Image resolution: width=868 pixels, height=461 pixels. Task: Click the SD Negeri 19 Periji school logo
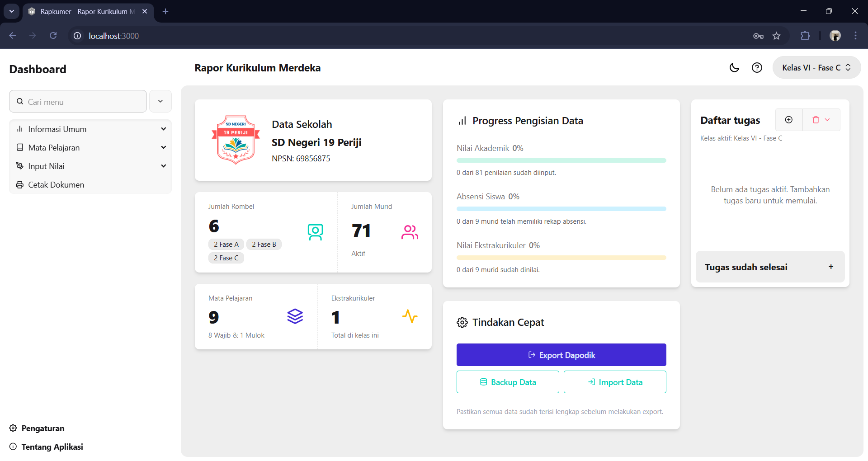click(x=236, y=140)
